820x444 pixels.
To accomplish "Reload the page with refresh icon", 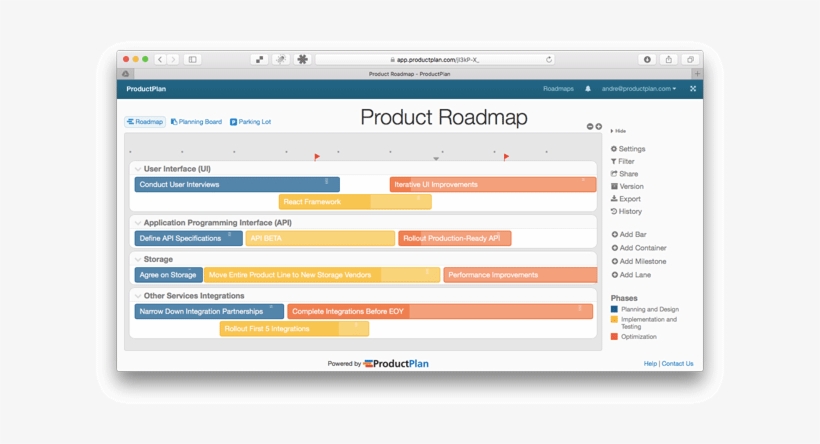I will coord(549,60).
